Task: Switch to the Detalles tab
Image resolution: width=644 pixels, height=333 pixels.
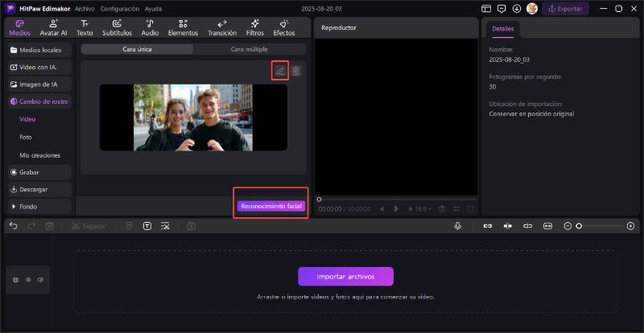Action: pyautogui.click(x=502, y=29)
